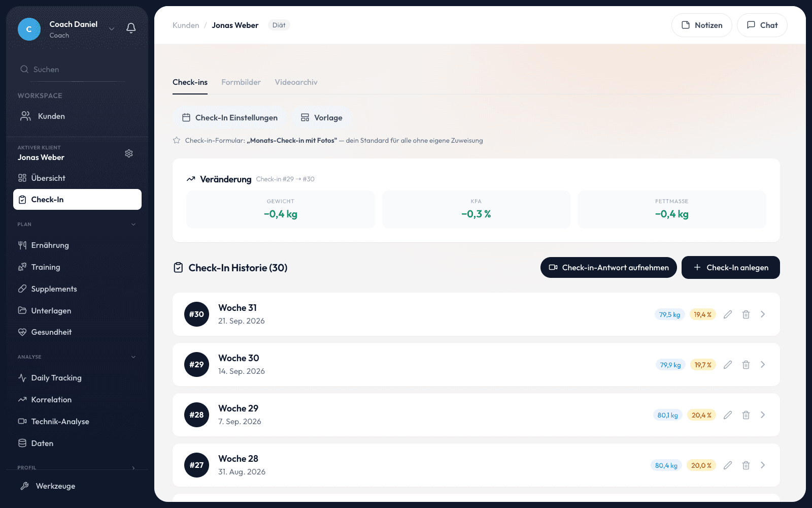This screenshot has height=508, width=812.
Task: Go back to Kunden breadcrumb
Action: click(x=186, y=25)
